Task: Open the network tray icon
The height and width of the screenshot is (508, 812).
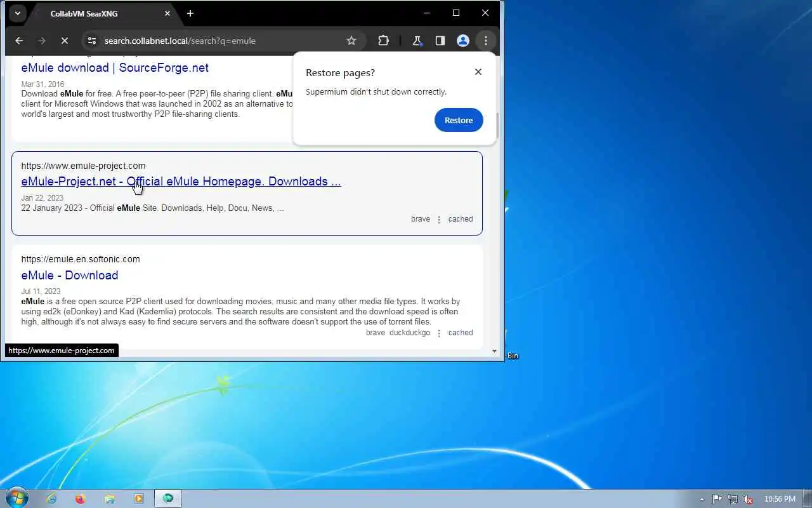Action: coord(733,499)
